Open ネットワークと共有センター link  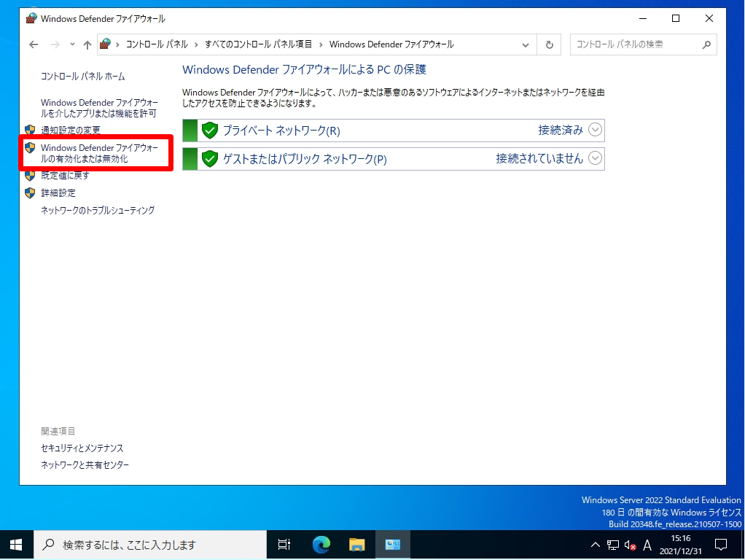[85, 465]
